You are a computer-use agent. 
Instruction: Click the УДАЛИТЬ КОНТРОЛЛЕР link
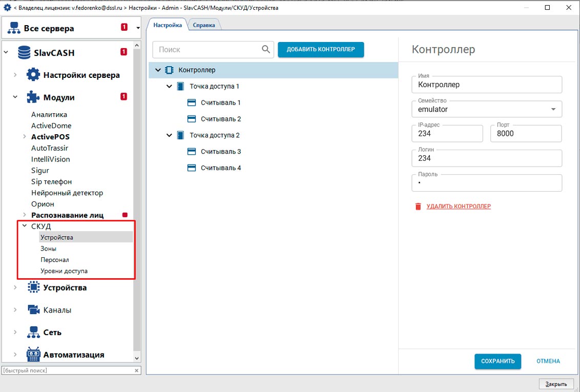click(459, 207)
